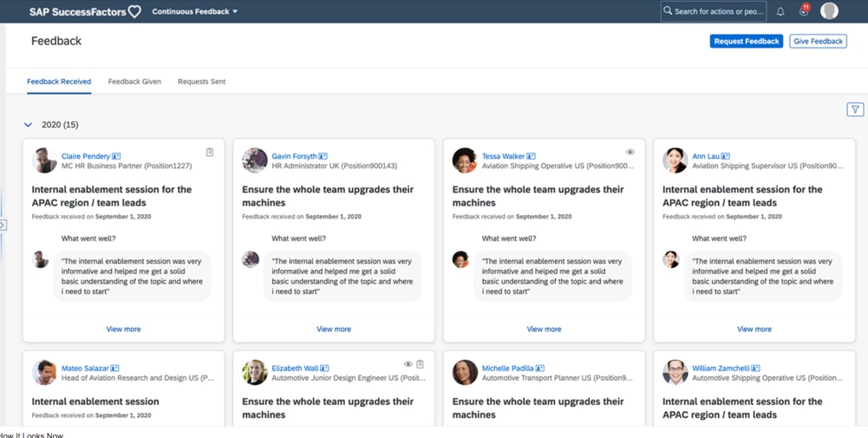This screenshot has height=438, width=868.
Task: Open the to-do checkmark icon with badge
Action: click(804, 11)
